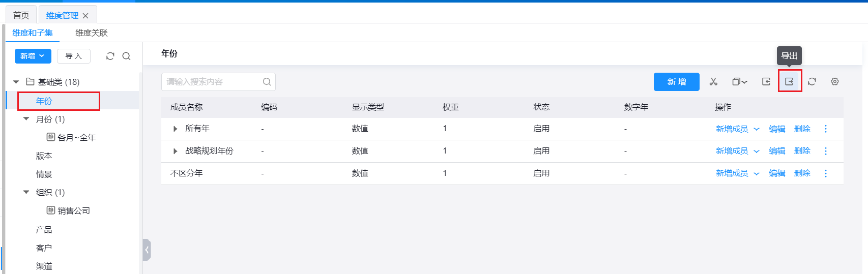This screenshot has width=868, height=274.
Task: Collapse the left sidebar panel handle
Action: click(147, 250)
